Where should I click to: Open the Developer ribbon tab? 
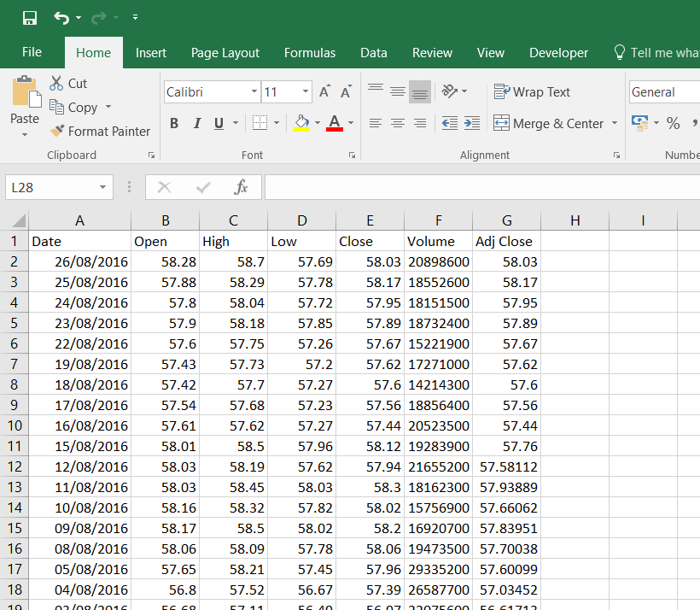click(x=558, y=52)
